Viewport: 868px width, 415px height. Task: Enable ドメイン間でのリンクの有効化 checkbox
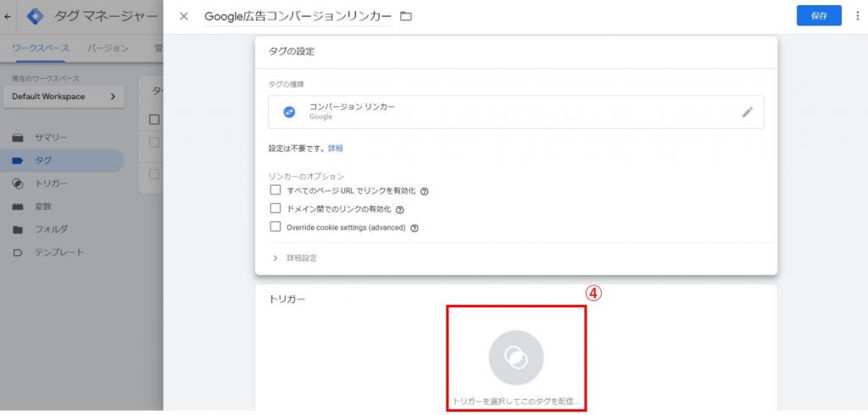275,208
